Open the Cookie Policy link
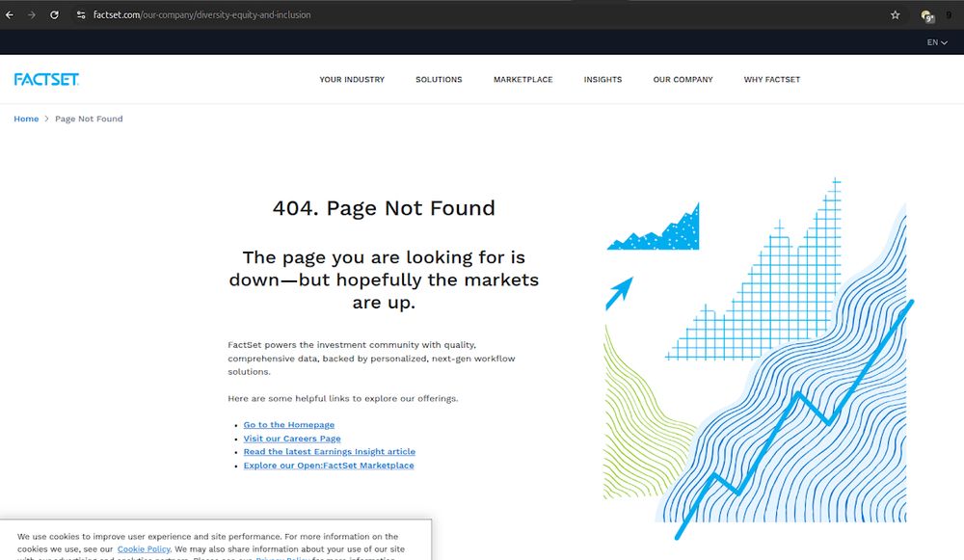This screenshot has height=560, width=964. click(144, 548)
